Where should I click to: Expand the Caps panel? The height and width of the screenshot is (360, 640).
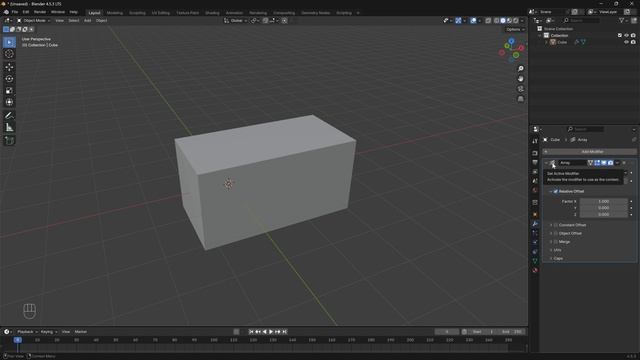[551, 258]
